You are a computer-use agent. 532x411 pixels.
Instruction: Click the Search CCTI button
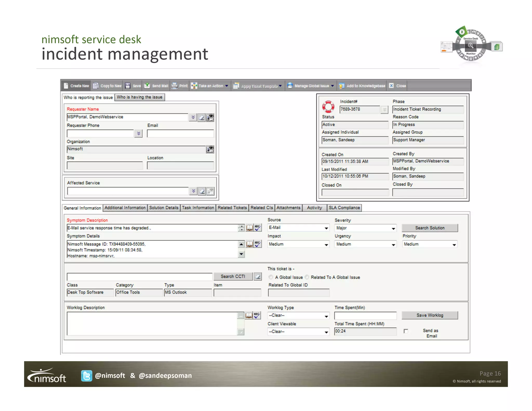click(x=233, y=276)
